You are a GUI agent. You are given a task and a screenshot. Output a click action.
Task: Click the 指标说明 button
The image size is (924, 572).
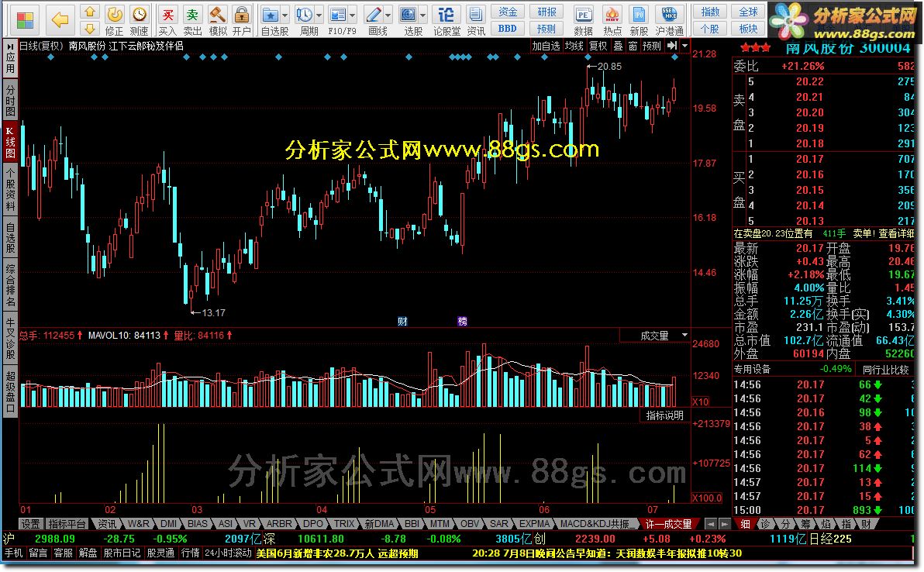point(665,415)
